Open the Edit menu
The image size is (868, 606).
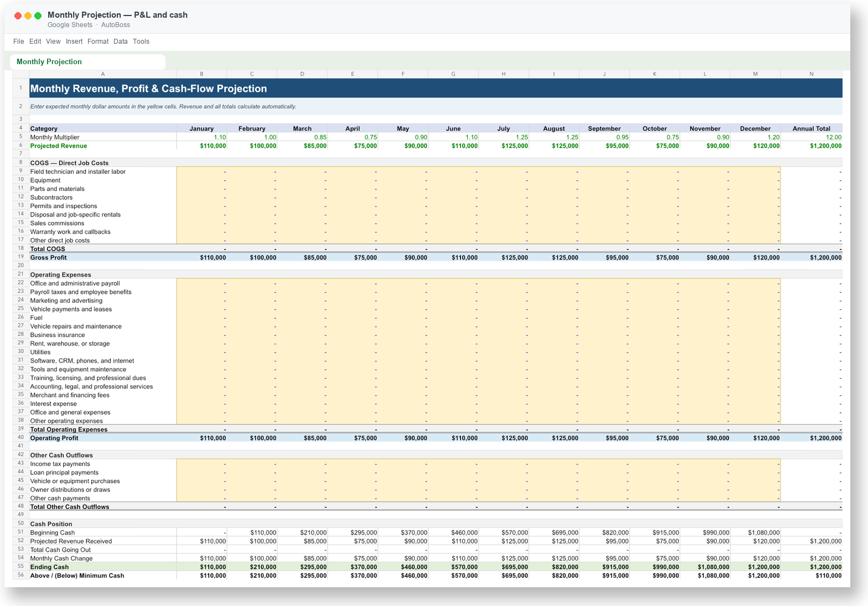[x=35, y=42]
